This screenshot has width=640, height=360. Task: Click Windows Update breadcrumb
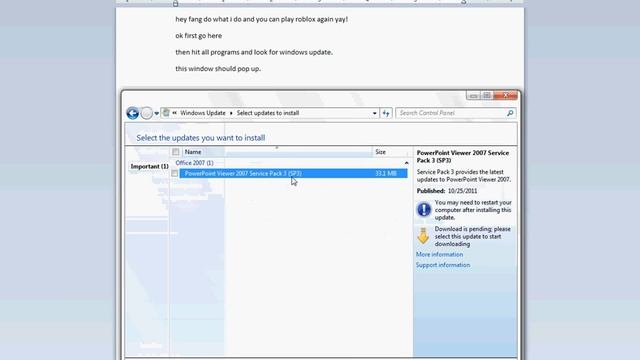[x=203, y=113]
